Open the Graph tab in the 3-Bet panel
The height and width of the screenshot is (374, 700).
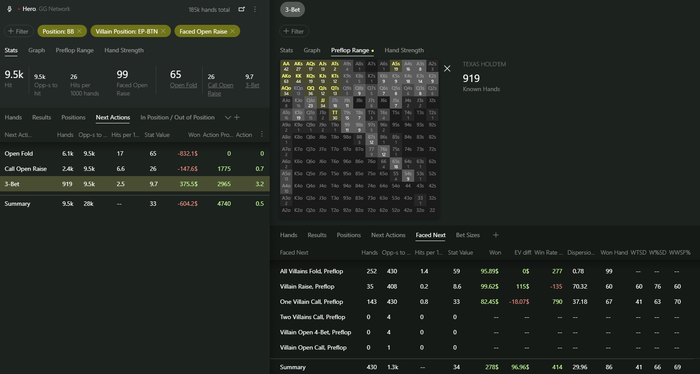312,50
